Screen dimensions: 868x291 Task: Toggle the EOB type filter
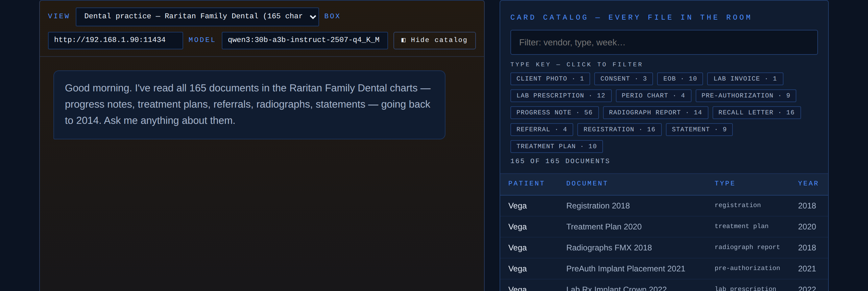tap(680, 79)
